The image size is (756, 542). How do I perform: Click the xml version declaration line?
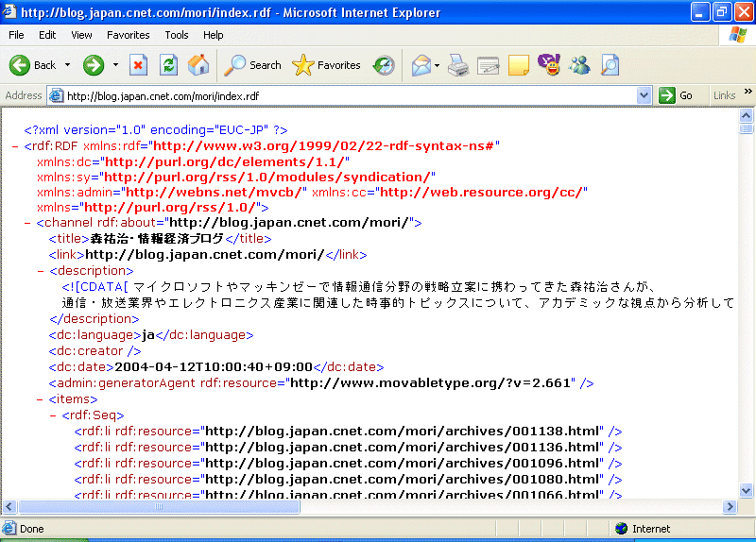(156, 130)
